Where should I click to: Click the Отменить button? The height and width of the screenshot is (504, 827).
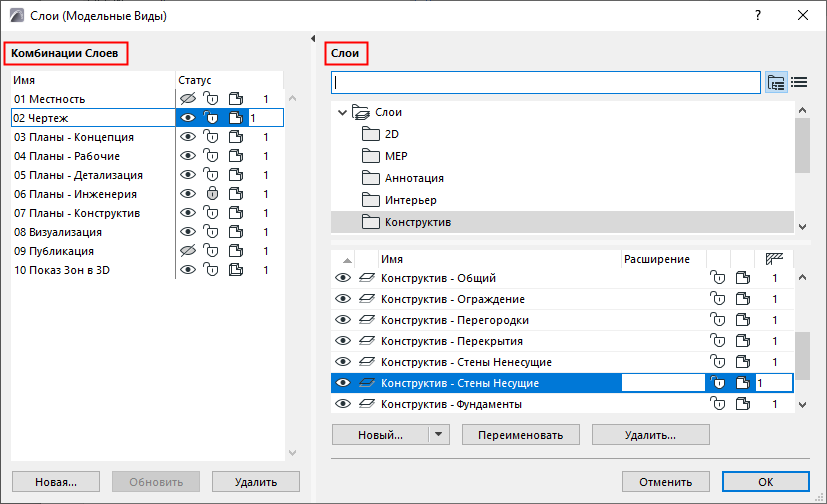pyautogui.click(x=664, y=481)
